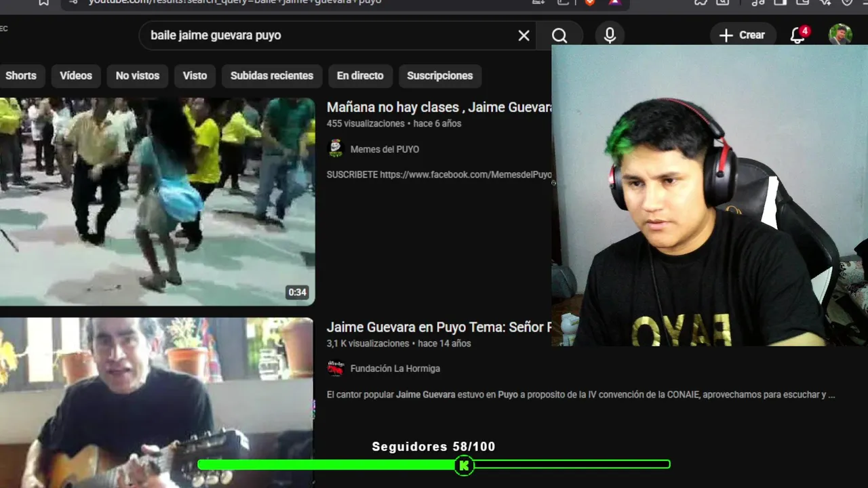Screen dimensions: 868x488
Task: Click the 'El cantor popular' description snippet
Action: pyautogui.click(x=580, y=394)
